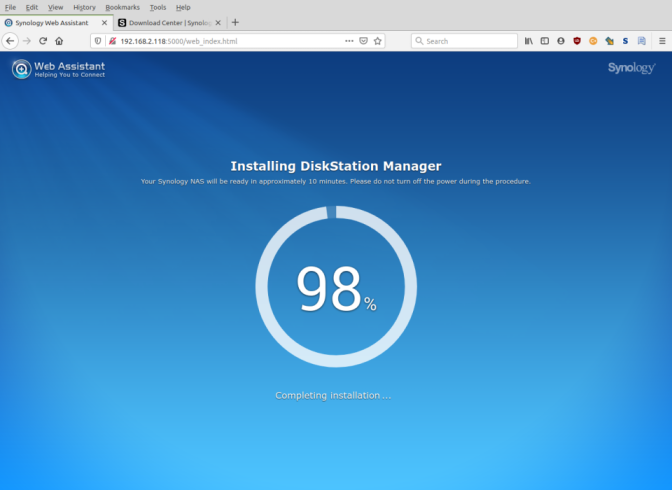Open uBlock red shield extension
This screenshot has width=672, height=490.
[x=577, y=41]
